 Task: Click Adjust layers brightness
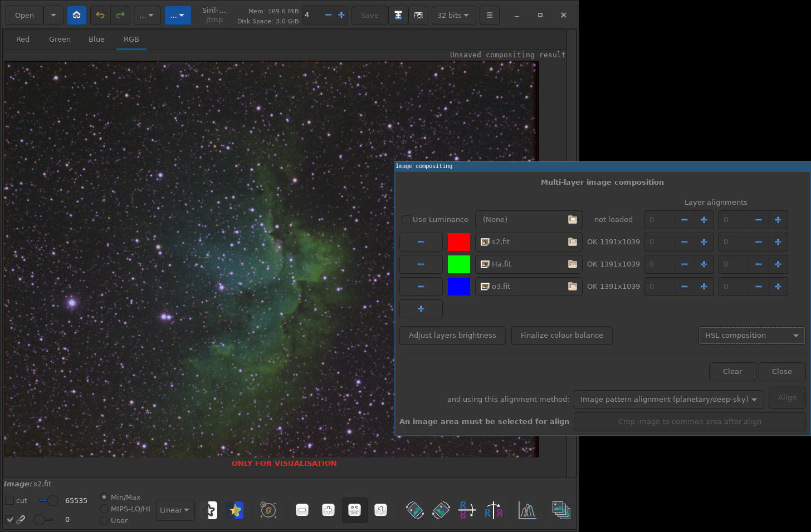(x=452, y=336)
